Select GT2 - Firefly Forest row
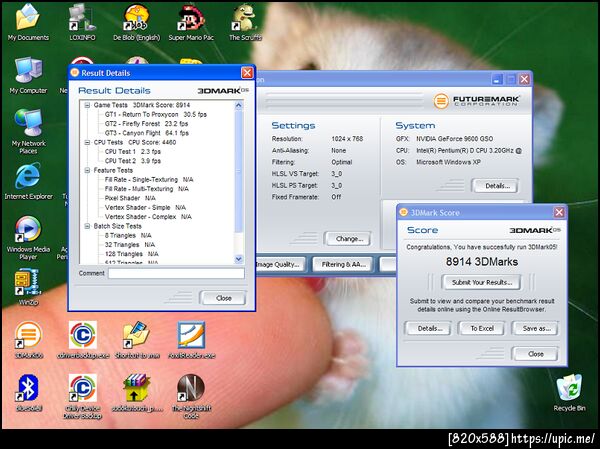 [x=147, y=124]
